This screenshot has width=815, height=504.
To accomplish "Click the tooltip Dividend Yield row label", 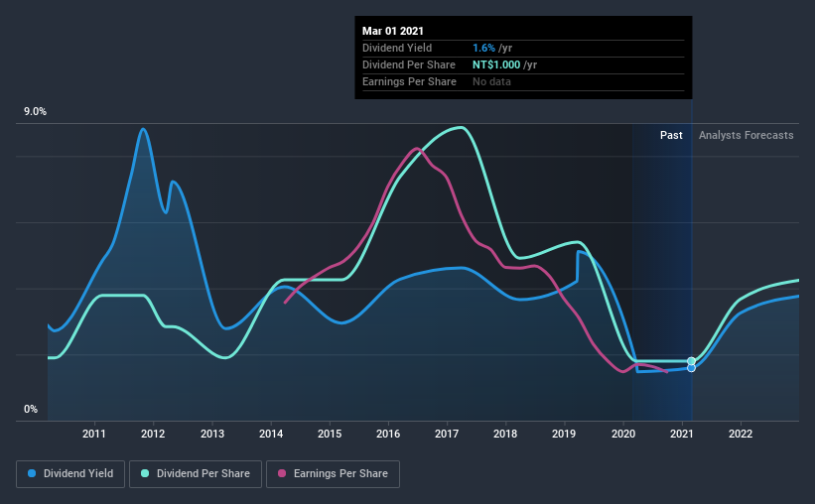I will [397, 48].
